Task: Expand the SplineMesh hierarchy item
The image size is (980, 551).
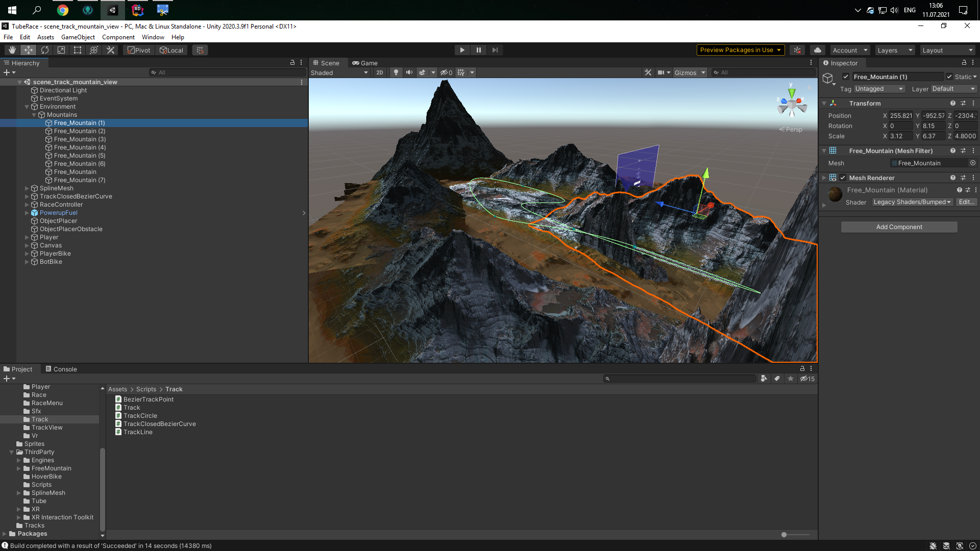Action: 27,188
